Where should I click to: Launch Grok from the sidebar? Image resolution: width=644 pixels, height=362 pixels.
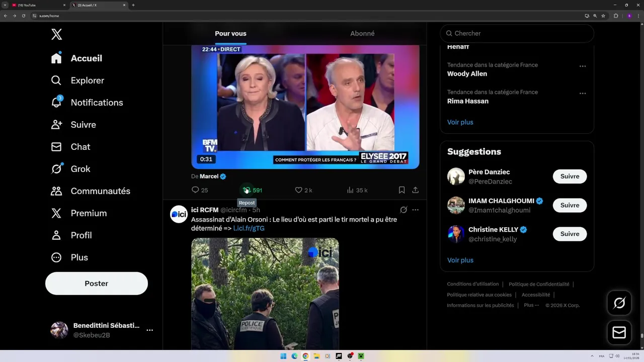(70, 169)
